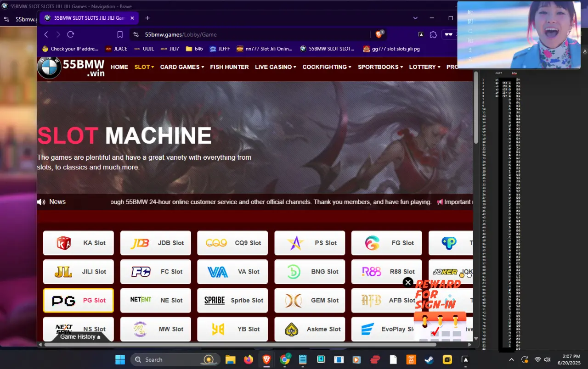
Task: Expand the LOTTERY dropdown menu
Action: pos(424,67)
